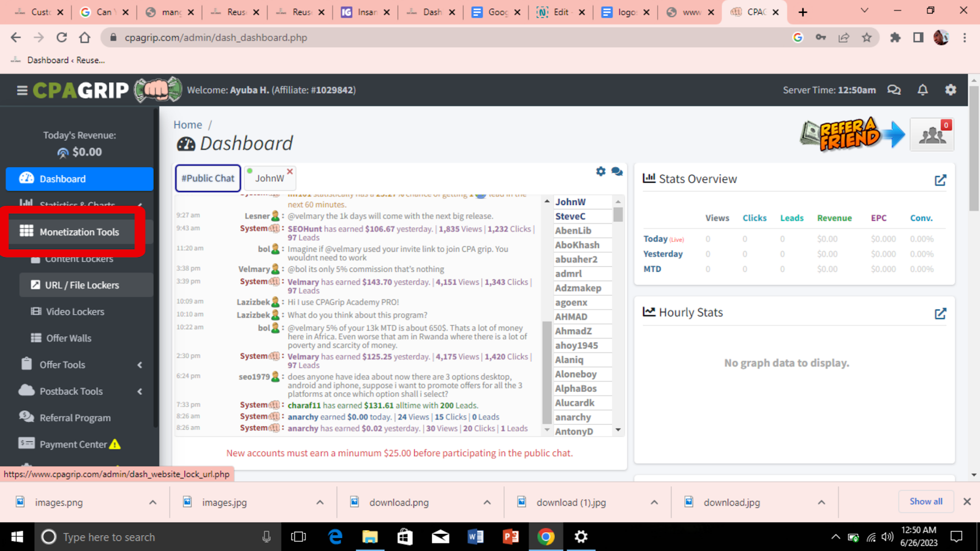Switch to JohnW chat tab
The width and height of the screenshot is (980, 551).
coord(269,178)
